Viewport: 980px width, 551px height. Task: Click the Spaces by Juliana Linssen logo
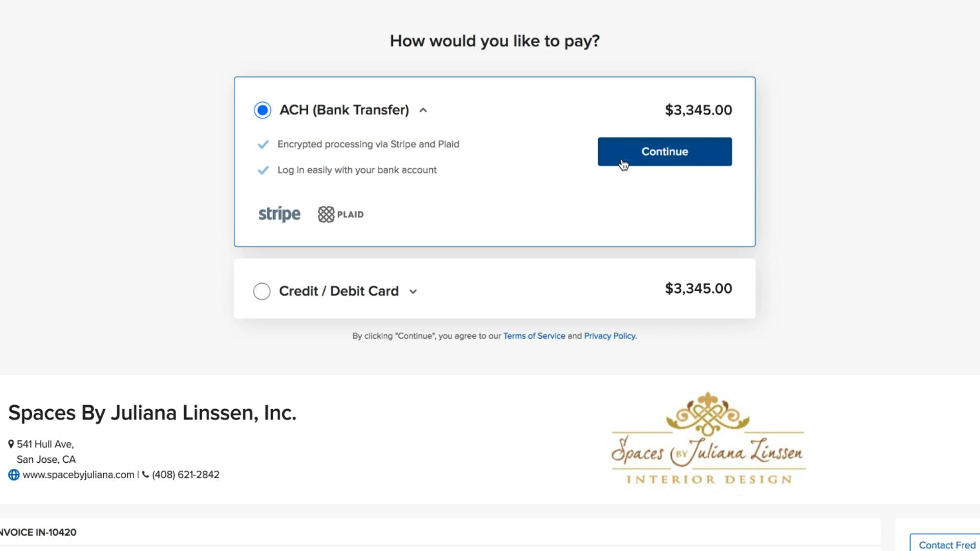[708, 439]
